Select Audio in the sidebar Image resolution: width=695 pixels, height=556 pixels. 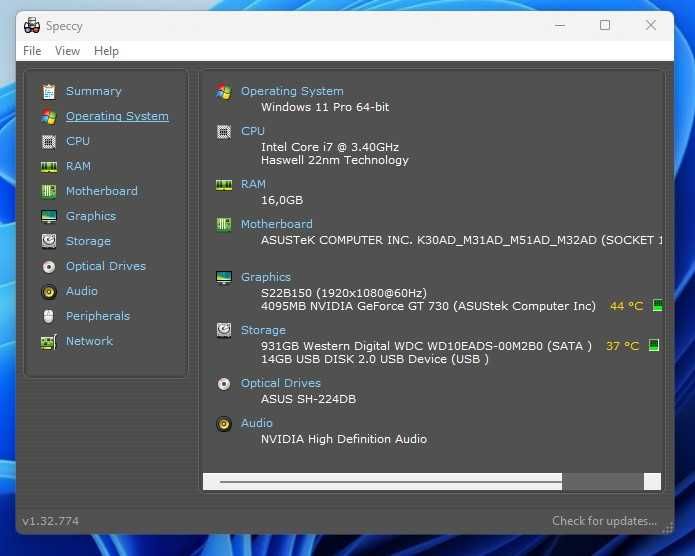pos(82,291)
